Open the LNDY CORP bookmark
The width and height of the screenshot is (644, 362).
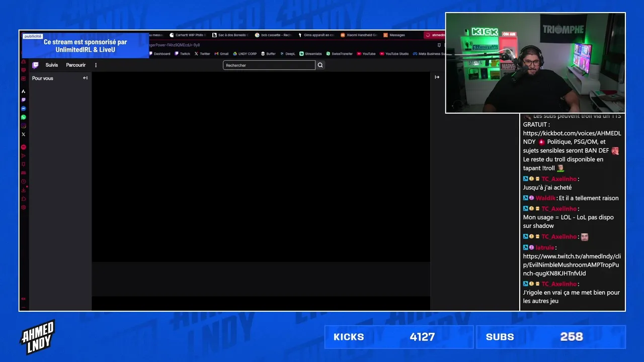(x=245, y=54)
